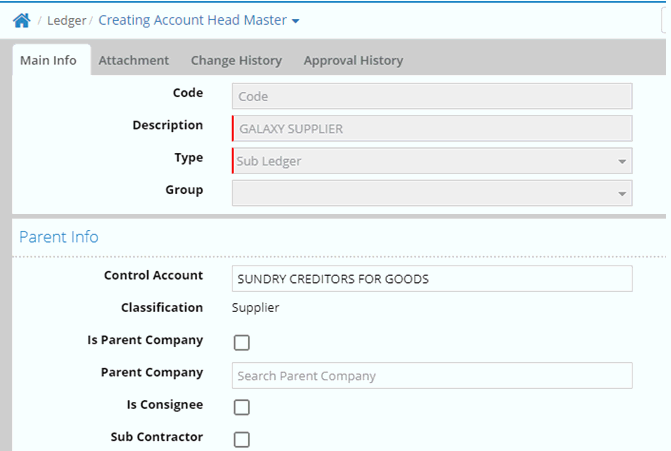Click the Control Account field label
671x451 pixels.
(153, 276)
